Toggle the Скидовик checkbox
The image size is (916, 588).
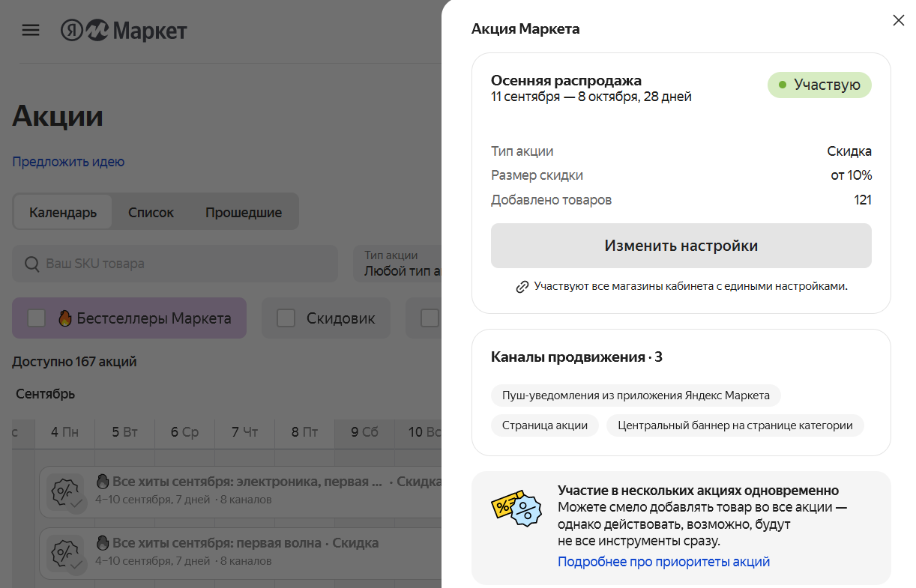click(286, 318)
